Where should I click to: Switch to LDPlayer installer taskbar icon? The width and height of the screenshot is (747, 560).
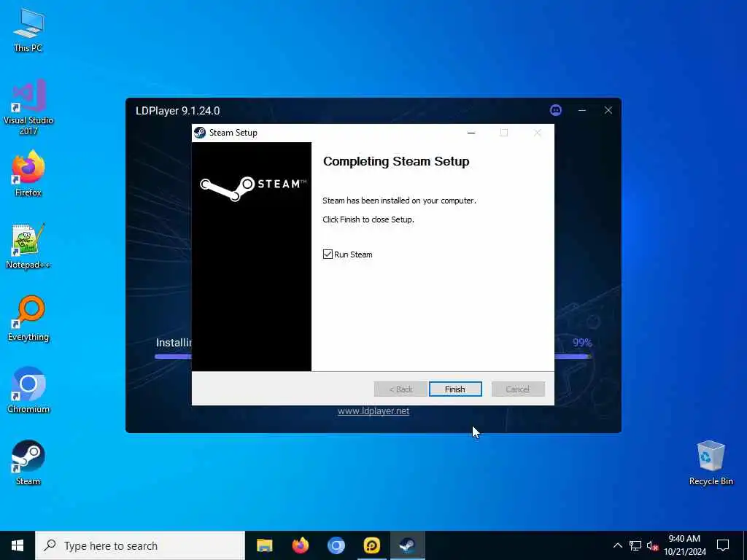[x=371, y=545]
